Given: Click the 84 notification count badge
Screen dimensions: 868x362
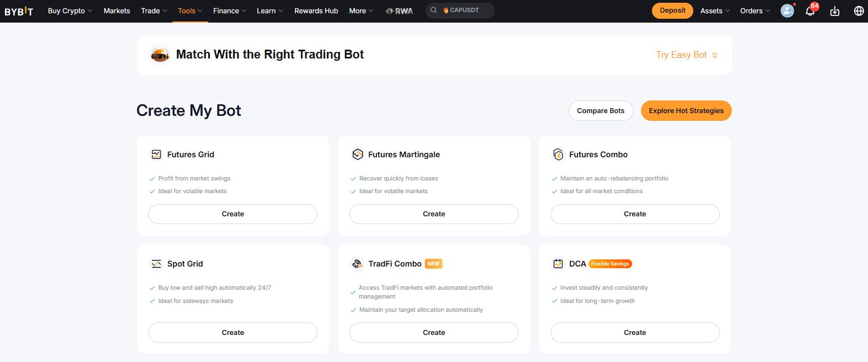Looking at the screenshot, I should click(x=815, y=6).
